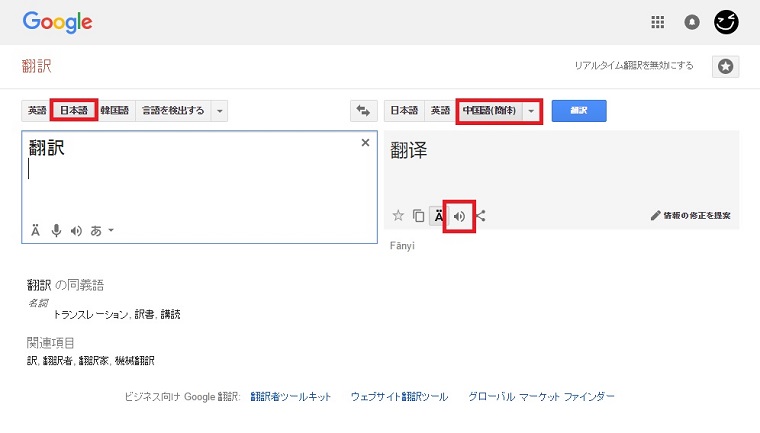Open the phrasebook star button
760x433 pixels.
pos(725,66)
